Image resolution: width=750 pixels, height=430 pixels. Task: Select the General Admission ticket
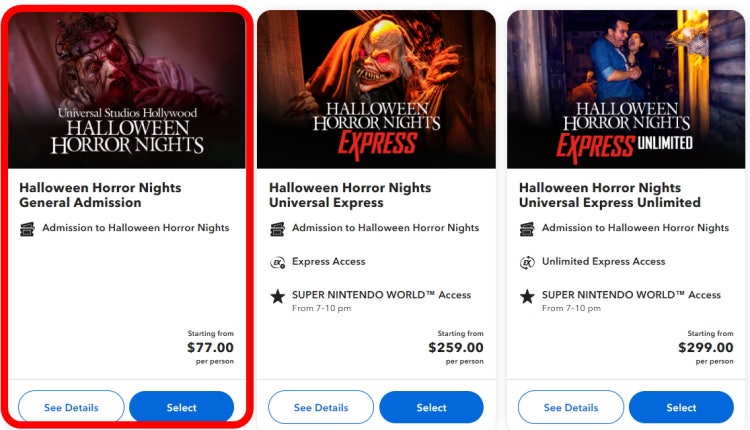[182, 408]
